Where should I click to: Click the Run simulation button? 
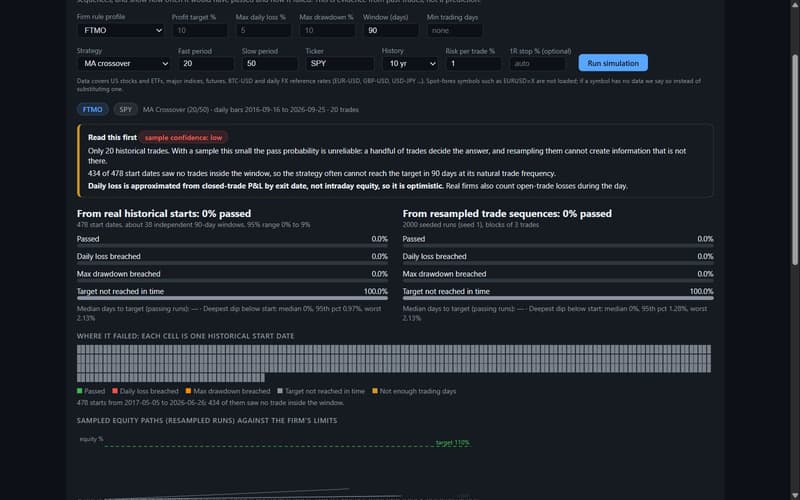(613, 63)
